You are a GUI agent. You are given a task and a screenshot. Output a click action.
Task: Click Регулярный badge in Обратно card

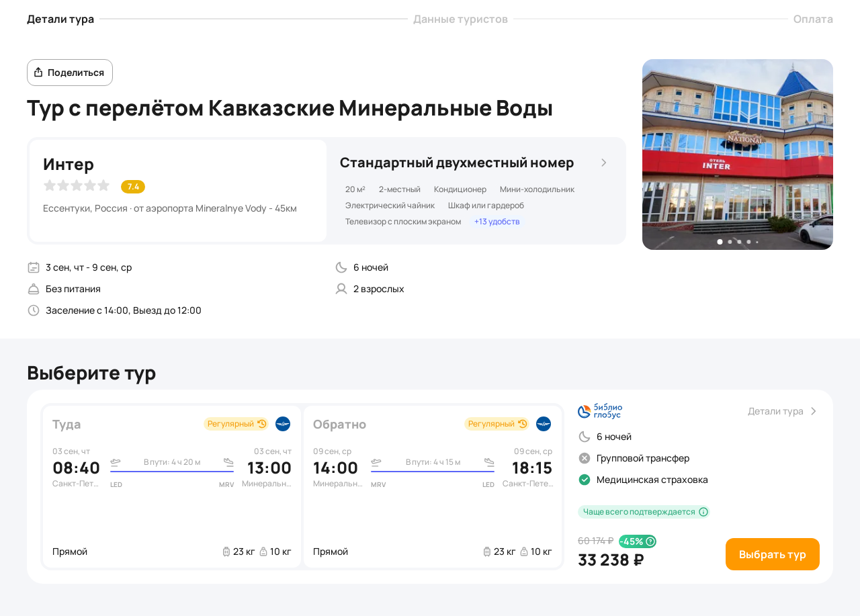click(x=497, y=424)
